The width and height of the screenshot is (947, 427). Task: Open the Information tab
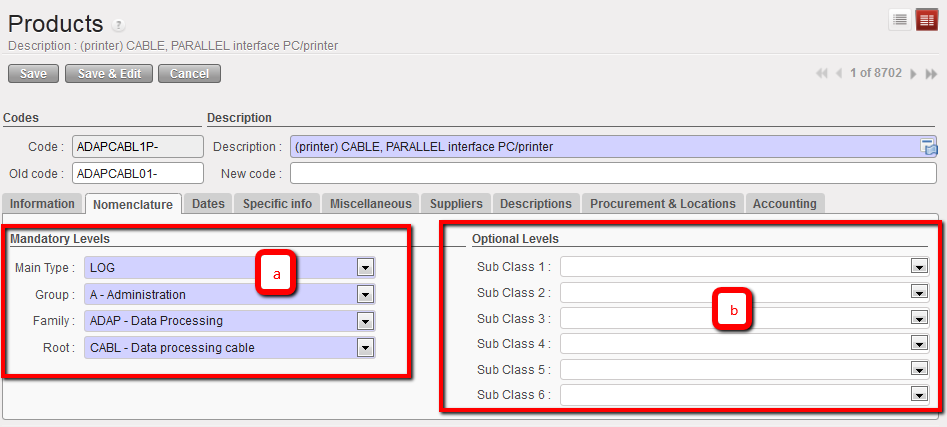pyautogui.click(x=42, y=204)
